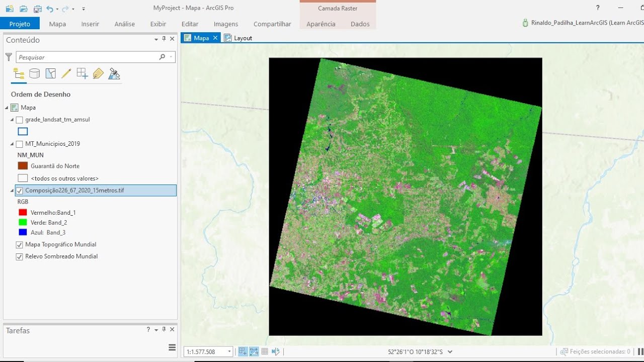The width and height of the screenshot is (644, 362).
Task: Open the Aparência raster layer tab
Action: [x=320, y=24]
